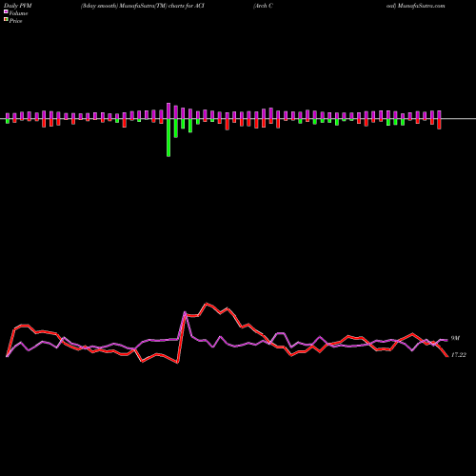Viewport: 476px width, 476px height.
Task: Click the last red bar at the right end
Action: (x=440, y=124)
